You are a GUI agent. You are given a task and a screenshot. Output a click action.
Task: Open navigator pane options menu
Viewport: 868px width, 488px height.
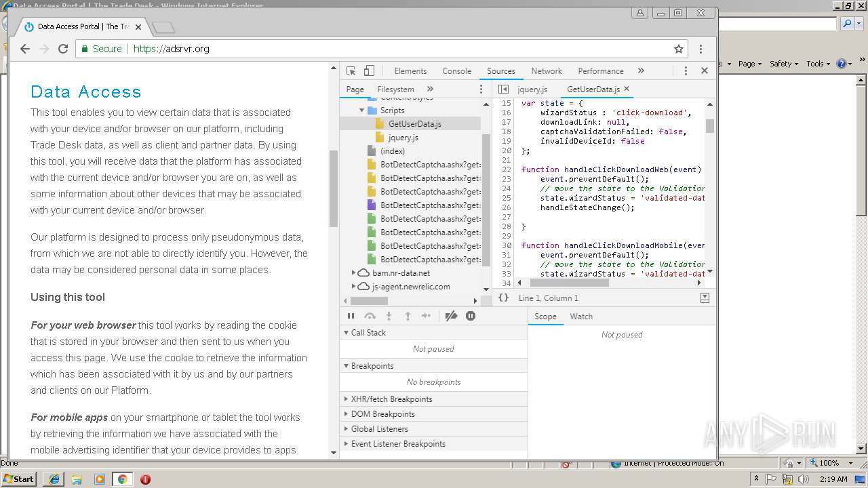pos(481,89)
